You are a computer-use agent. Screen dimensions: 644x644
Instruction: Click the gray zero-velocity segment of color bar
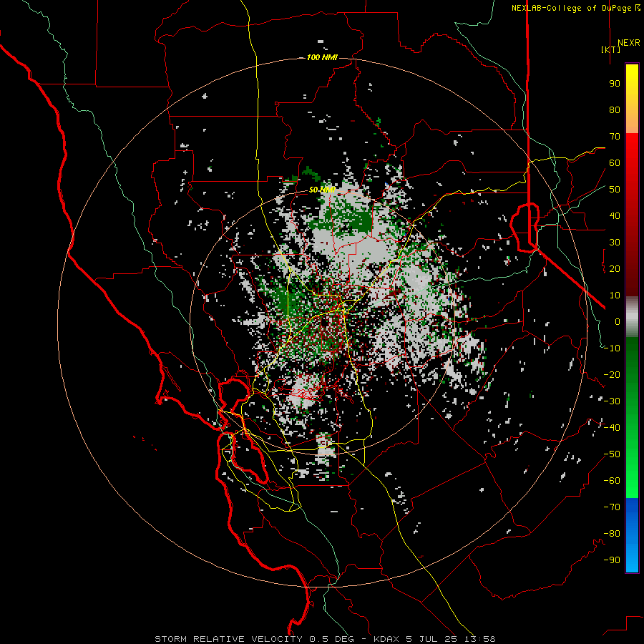click(x=632, y=317)
